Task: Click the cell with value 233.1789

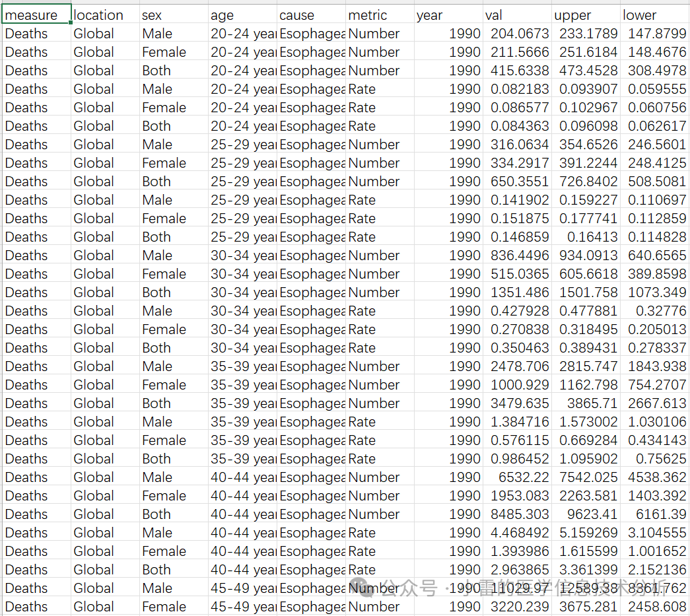Action: 586,34
